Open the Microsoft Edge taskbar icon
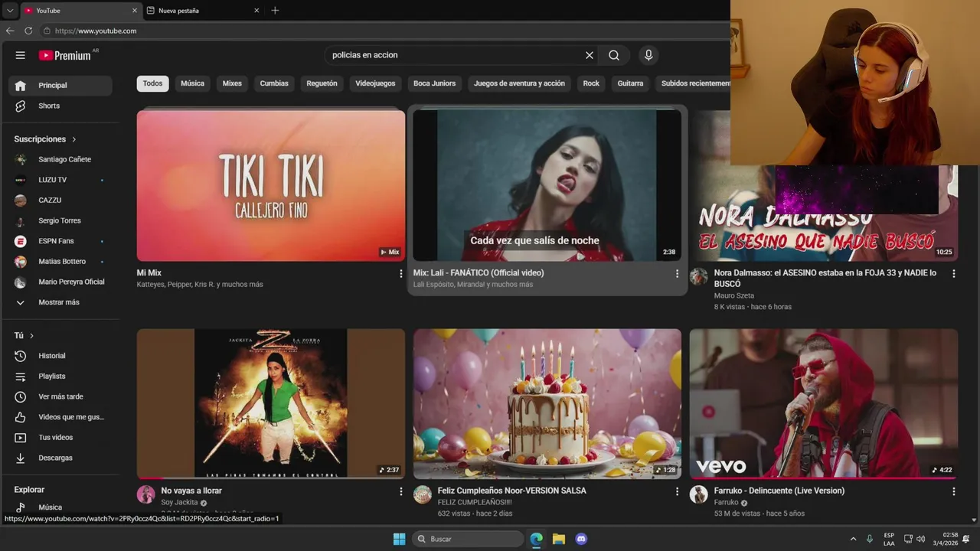Viewport: 980px width, 551px height. 537,539
